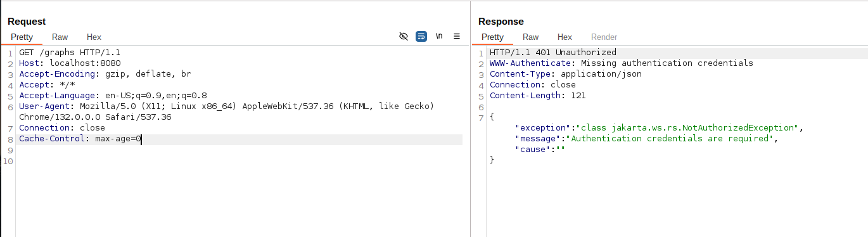
Task: Click the GET /graphs request line
Action: pos(70,53)
